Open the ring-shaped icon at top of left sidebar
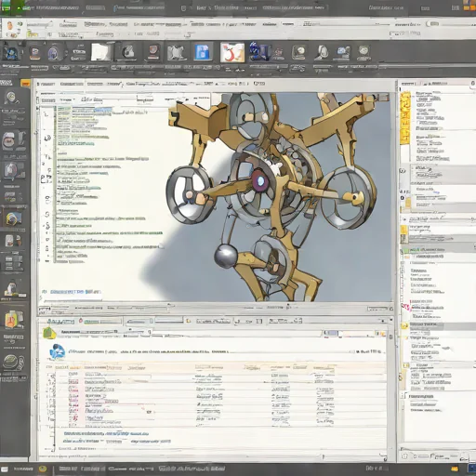This screenshot has height=476, width=476. pyautogui.click(x=12, y=98)
